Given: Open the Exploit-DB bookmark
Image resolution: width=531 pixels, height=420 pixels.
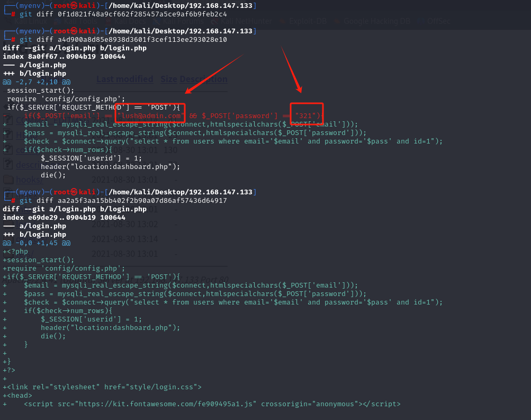Looking at the screenshot, I should click(x=307, y=22).
